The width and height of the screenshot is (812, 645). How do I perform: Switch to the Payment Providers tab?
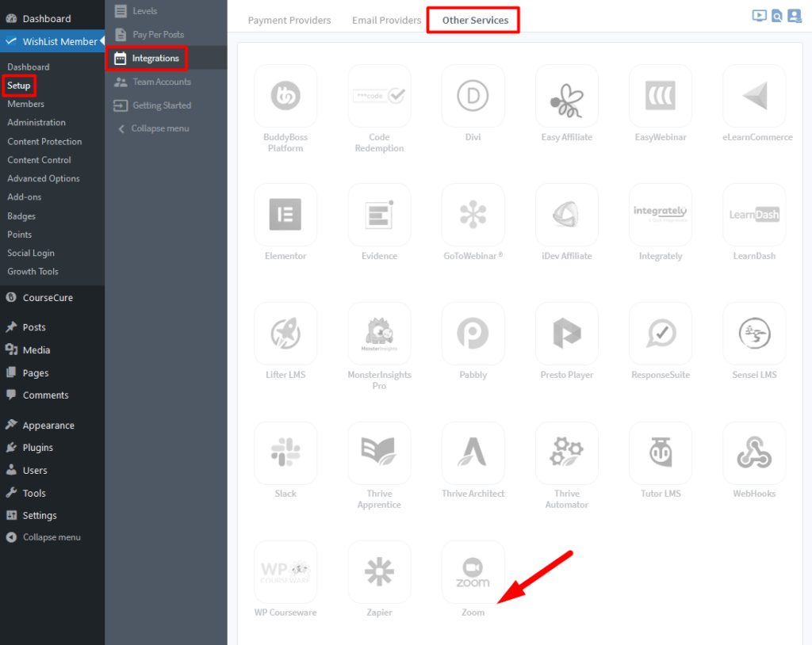(289, 20)
